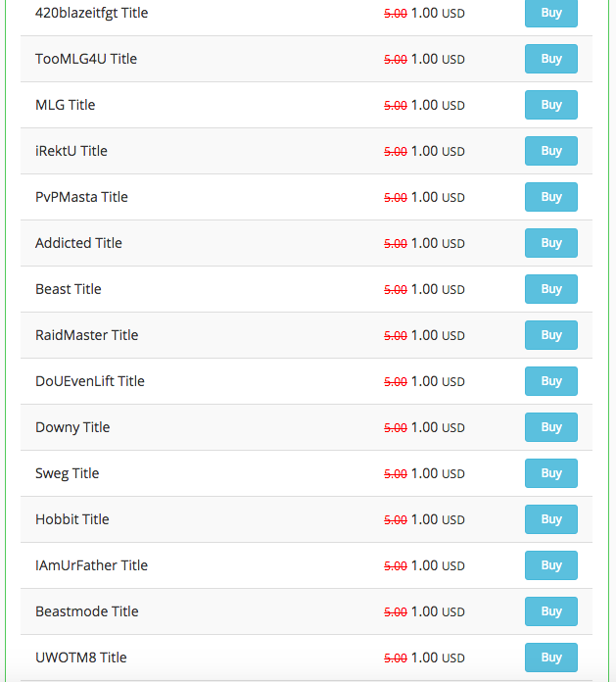Purchase the MLG Title
Screen dimensions: 616x682
pyautogui.click(x=550, y=105)
